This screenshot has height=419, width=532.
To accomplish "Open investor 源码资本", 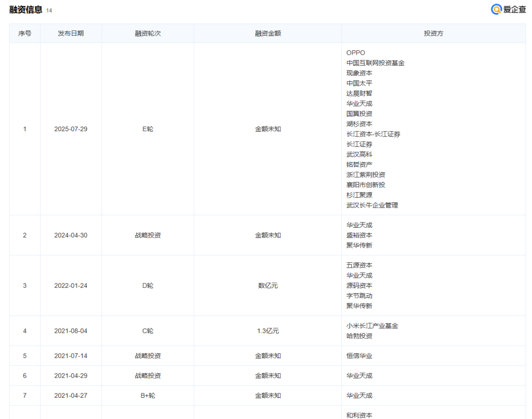I will (x=359, y=285).
